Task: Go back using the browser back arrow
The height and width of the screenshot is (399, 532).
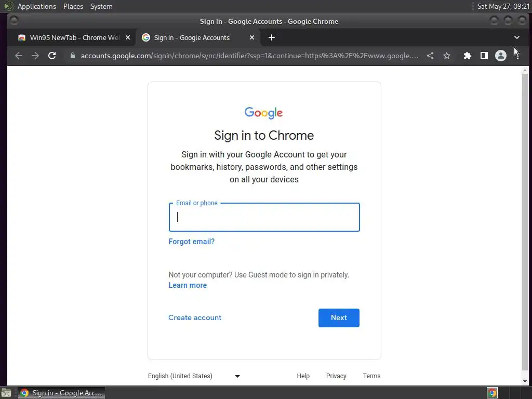Action: tap(19, 56)
